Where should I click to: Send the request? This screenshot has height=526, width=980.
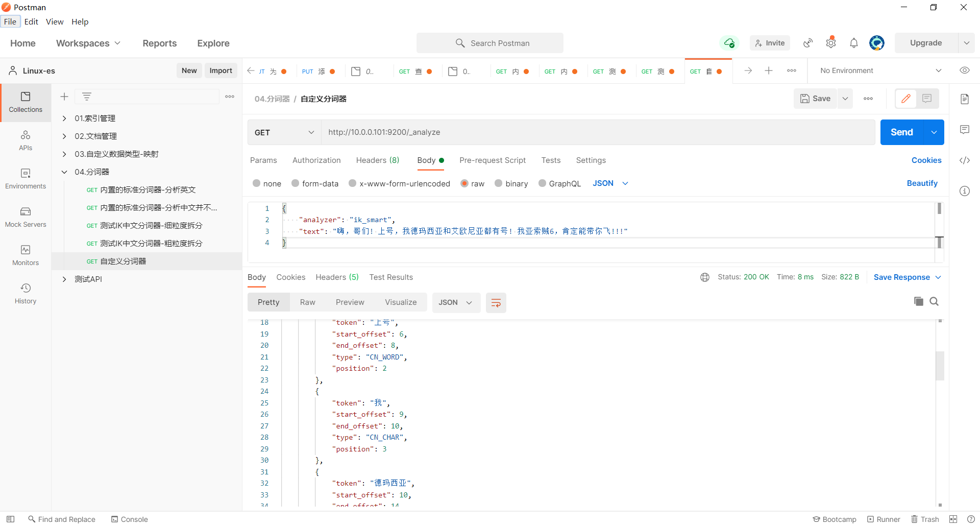(x=902, y=132)
